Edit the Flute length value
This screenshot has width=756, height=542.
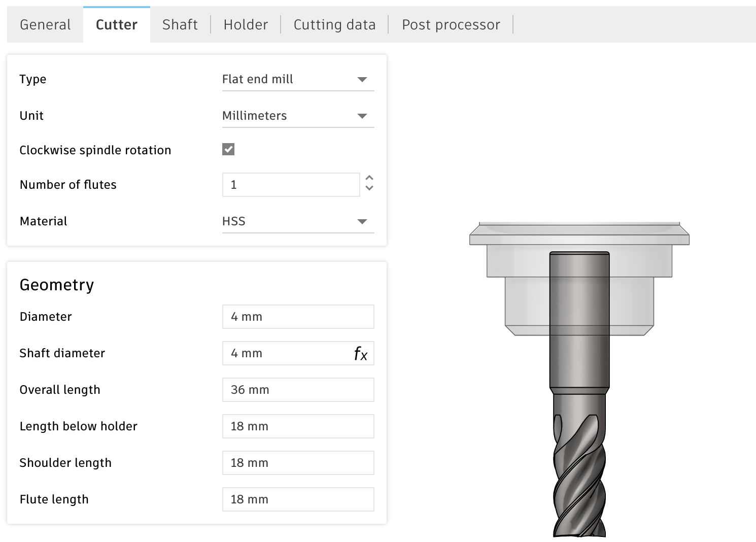pos(298,499)
